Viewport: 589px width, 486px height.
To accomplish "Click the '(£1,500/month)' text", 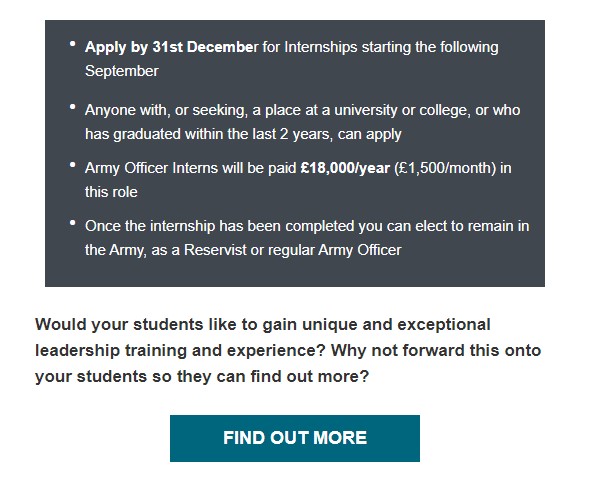I will (x=445, y=168).
